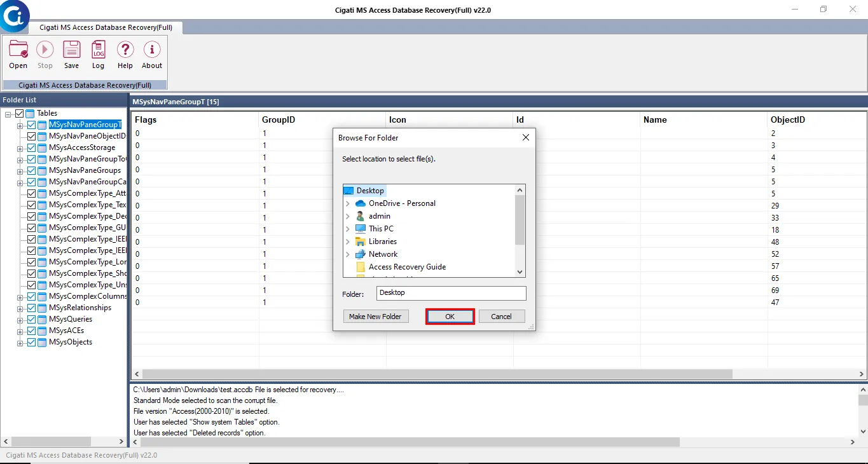Toggle the MSysRelationships checkbox

(31, 308)
